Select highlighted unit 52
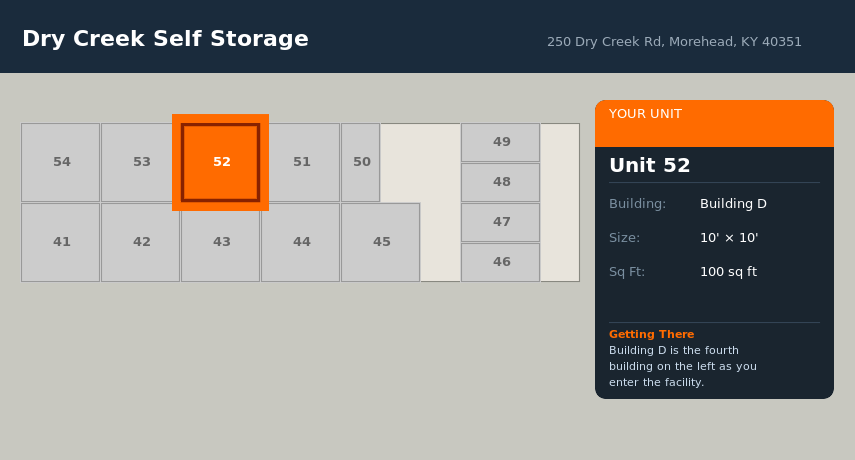The height and width of the screenshot is (460, 855). click(x=221, y=162)
